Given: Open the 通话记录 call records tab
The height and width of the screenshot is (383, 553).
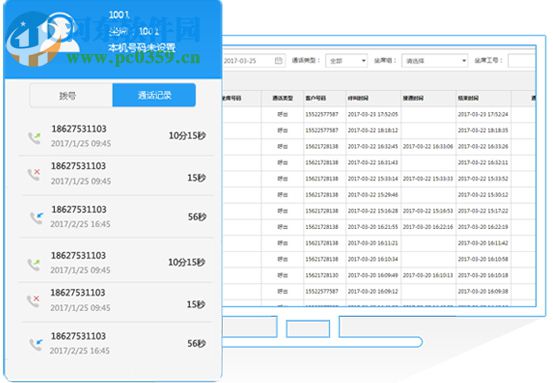Looking at the screenshot, I should 154,95.
